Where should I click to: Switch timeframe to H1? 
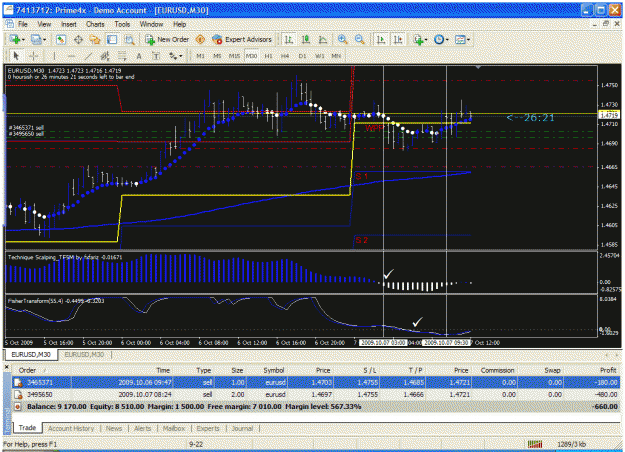point(269,56)
